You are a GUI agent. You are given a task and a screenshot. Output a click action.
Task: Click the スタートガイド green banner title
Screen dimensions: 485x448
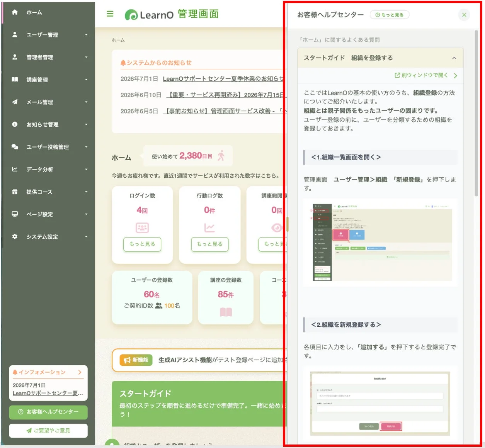pos(145,394)
